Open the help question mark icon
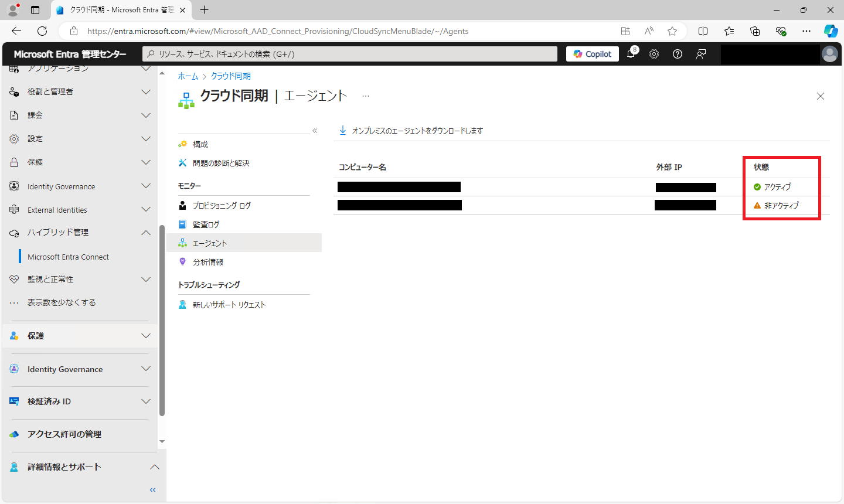The image size is (844, 504). click(678, 54)
